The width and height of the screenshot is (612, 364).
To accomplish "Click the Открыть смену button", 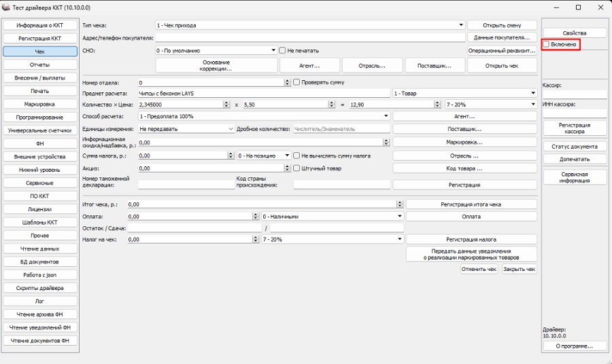I will pos(502,25).
